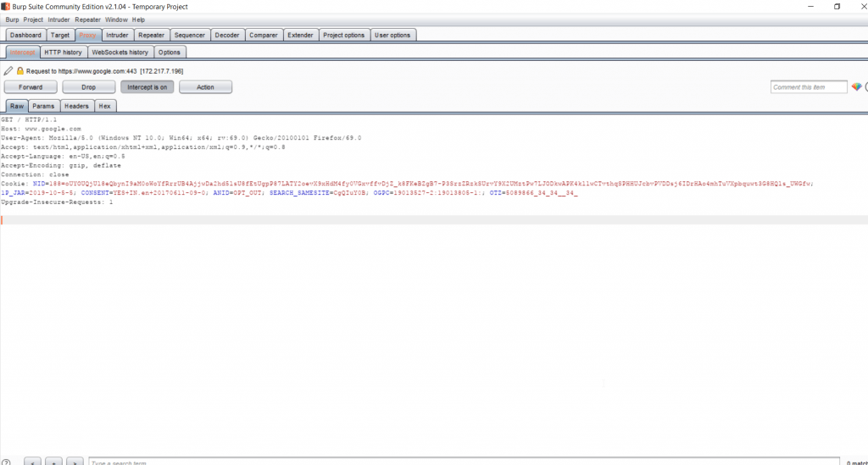Screen dimensions: 868x465
Task: Open the User options tab
Action: 392,35
